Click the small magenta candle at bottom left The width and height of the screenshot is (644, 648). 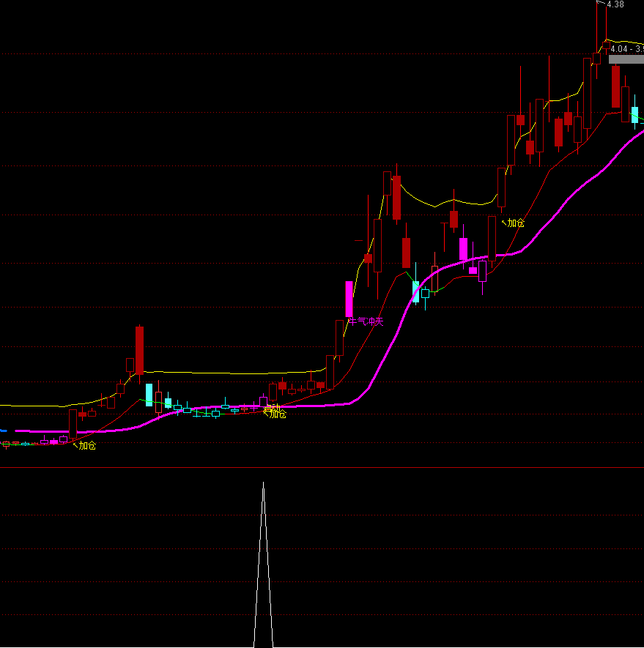(53, 442)
